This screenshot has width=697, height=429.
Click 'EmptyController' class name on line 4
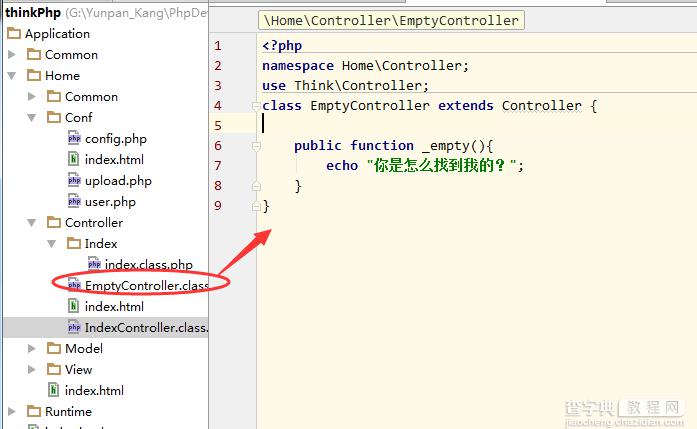click(x=370, y=106)
